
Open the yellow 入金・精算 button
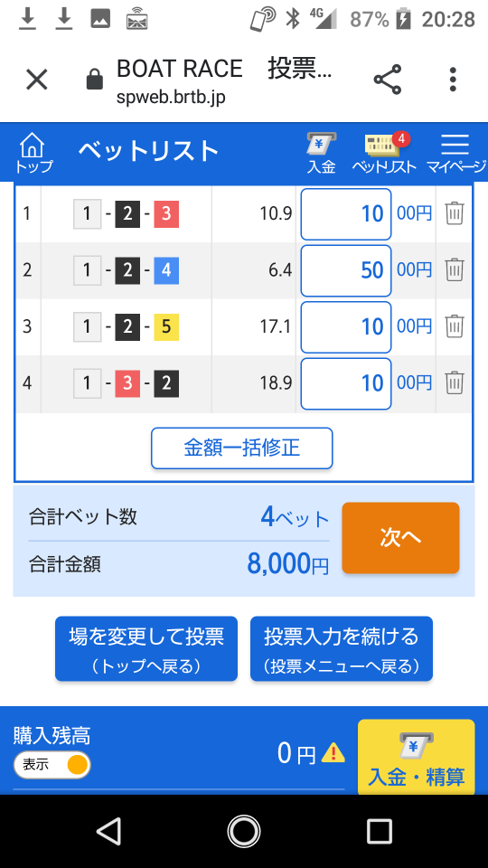click(x=416, y=757)
